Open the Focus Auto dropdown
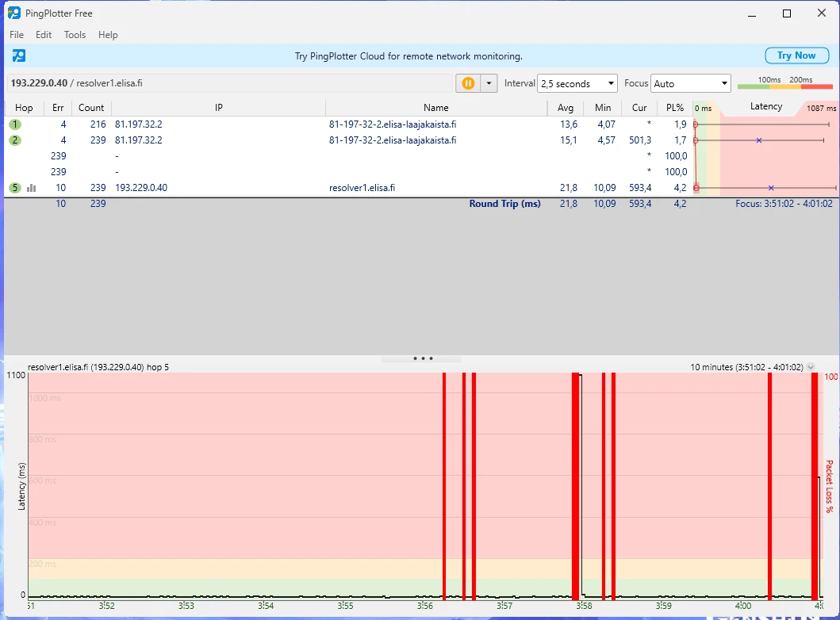840x620 pixels. [x=690, y=83]
